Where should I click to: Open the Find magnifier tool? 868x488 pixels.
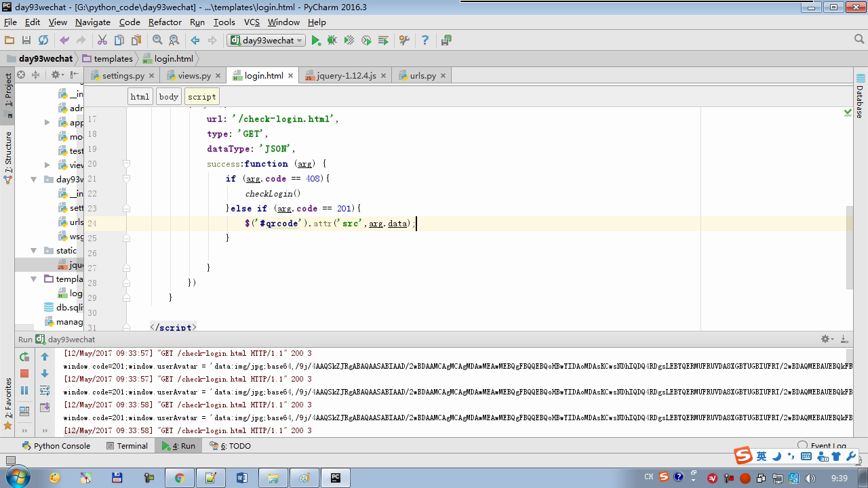point(157,41)
